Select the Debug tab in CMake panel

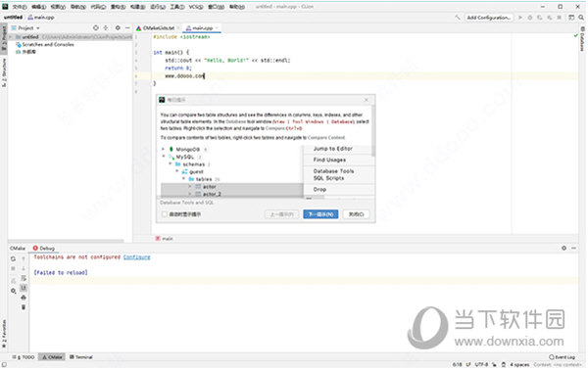pos(43,249)
